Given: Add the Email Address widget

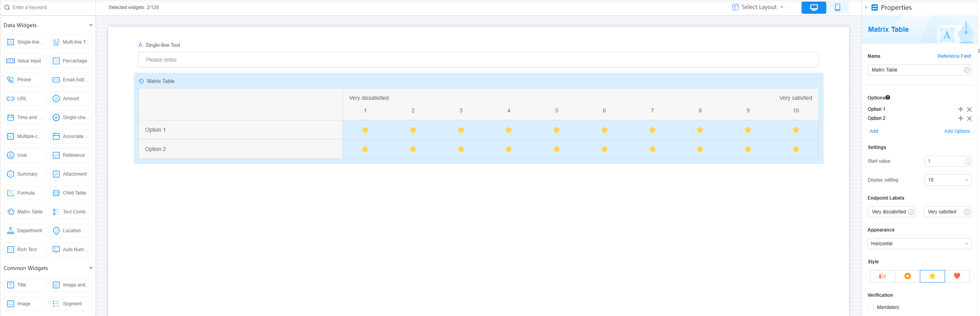Looking at the screenshot, I should (71, 80).
